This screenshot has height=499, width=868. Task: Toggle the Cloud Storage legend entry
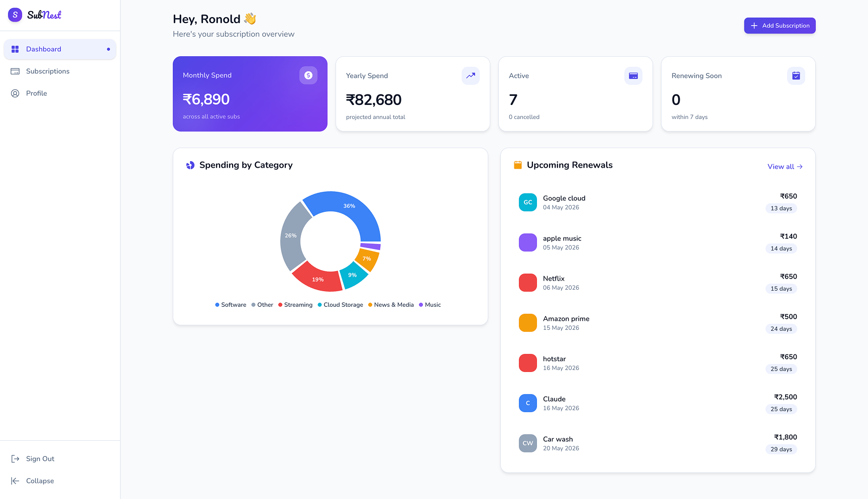click(x=341, y=305)
